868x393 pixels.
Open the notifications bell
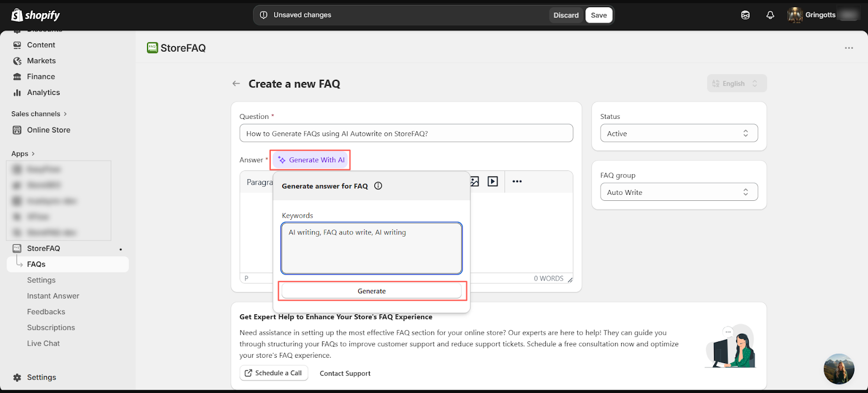click(770, 15)
